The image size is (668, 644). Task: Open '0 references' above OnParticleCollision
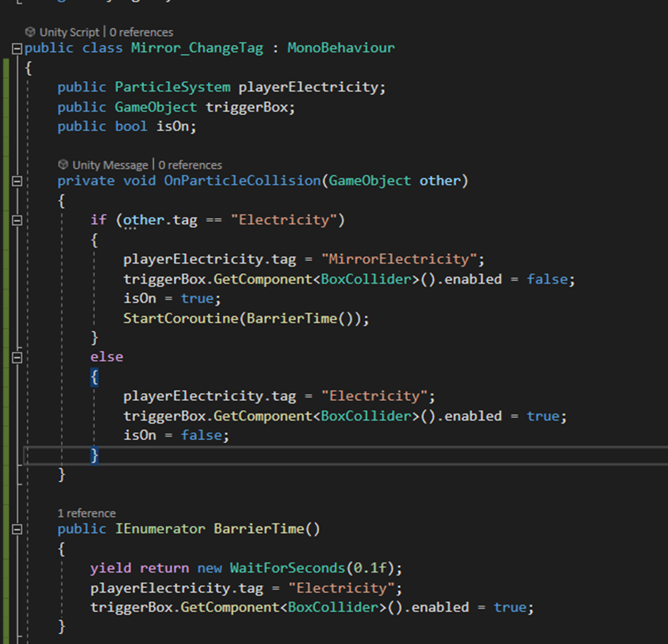(190, 165)
